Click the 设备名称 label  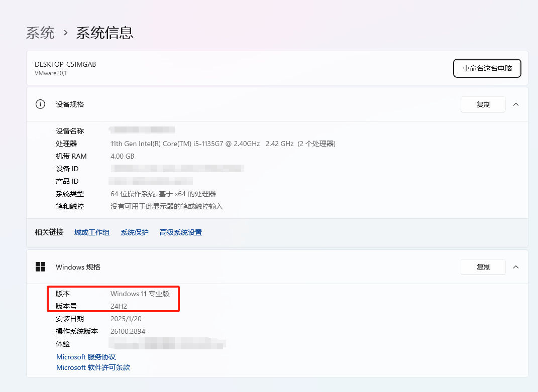tap(70, 131)
